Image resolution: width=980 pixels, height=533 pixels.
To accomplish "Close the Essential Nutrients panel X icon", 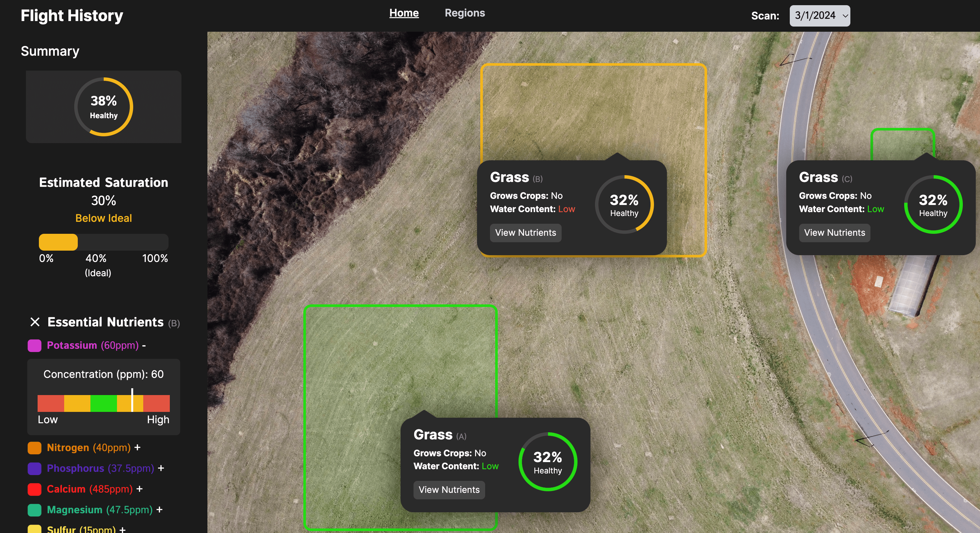I will point(35,322).
